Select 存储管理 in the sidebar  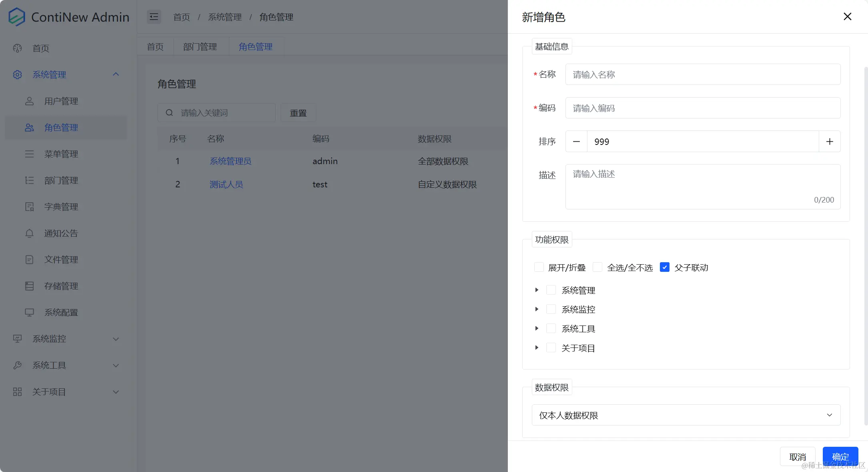pos(61,286)
